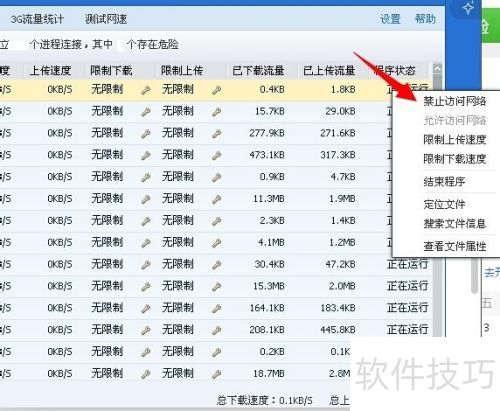This screenshot has width=500, height=411.
Task: Select 禁止访问网络 in context menu
Action: (454, 101)
